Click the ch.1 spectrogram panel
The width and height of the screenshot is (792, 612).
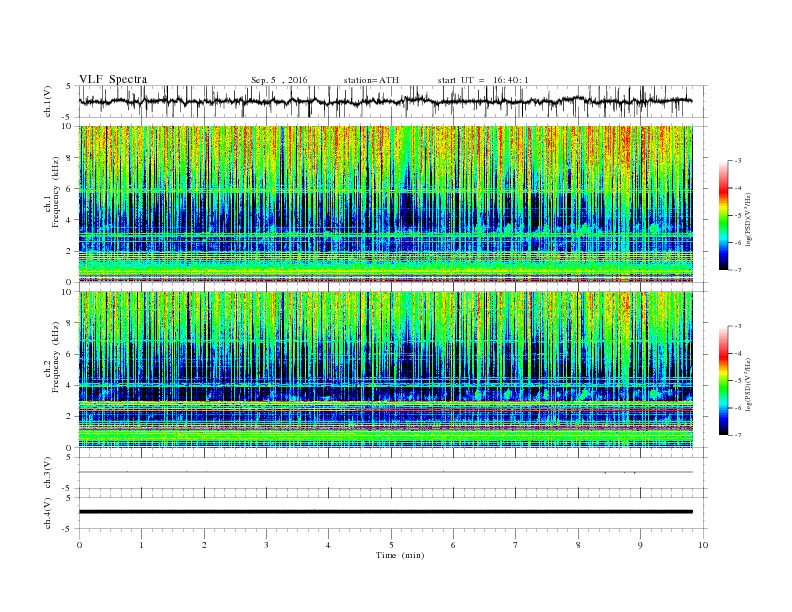click(385, 204)
